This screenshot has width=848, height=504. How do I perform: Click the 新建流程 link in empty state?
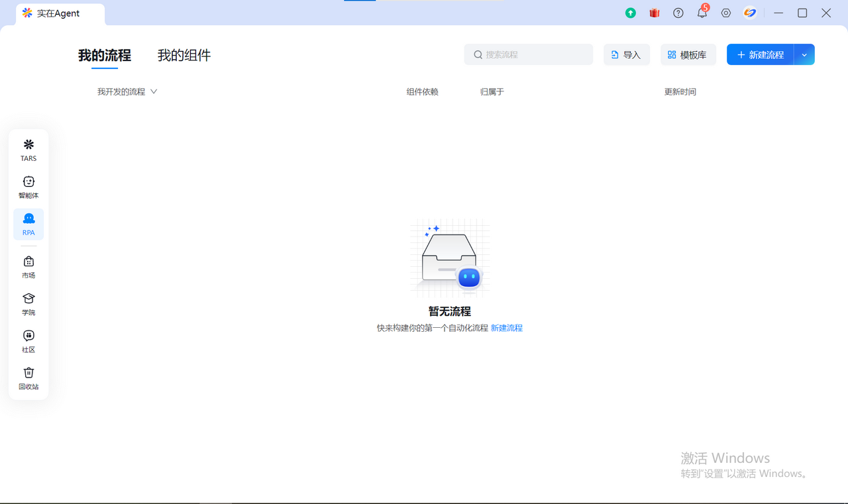point(507,328)
